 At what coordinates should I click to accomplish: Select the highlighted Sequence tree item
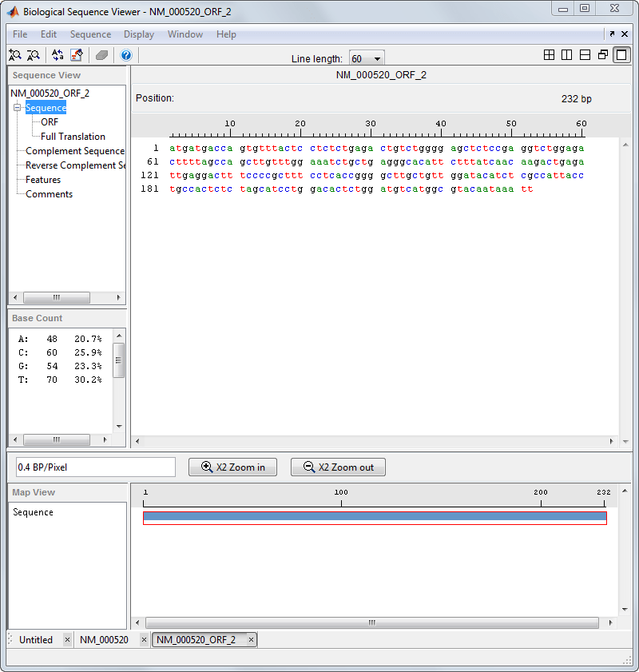pyautogui.click(x=46, y=108)
